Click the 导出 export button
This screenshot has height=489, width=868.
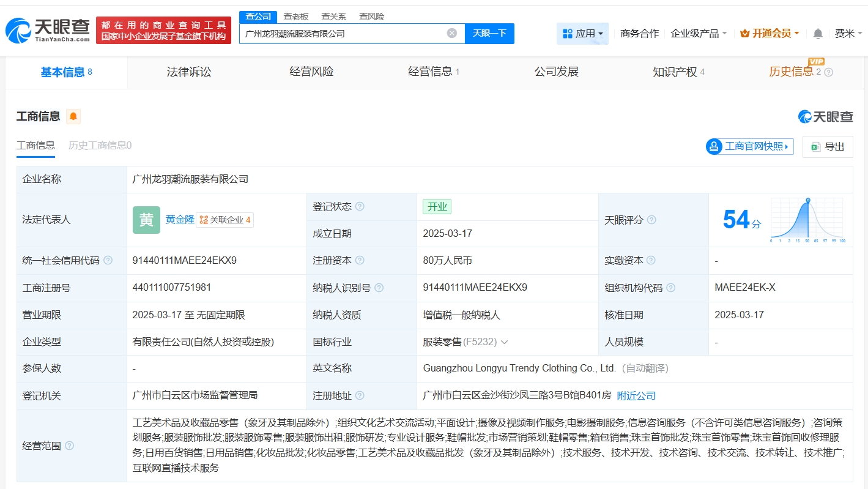pos(828,147)
